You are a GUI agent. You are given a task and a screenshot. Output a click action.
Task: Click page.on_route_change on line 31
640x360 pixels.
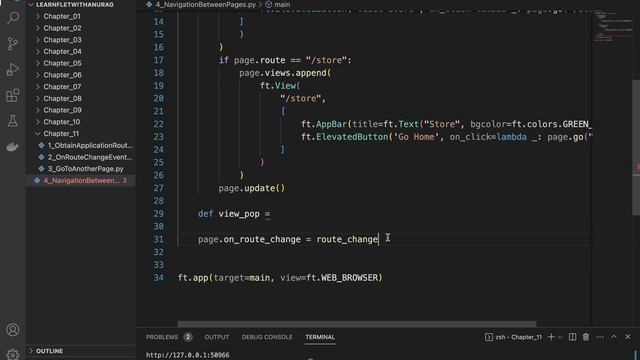point(249,239)
